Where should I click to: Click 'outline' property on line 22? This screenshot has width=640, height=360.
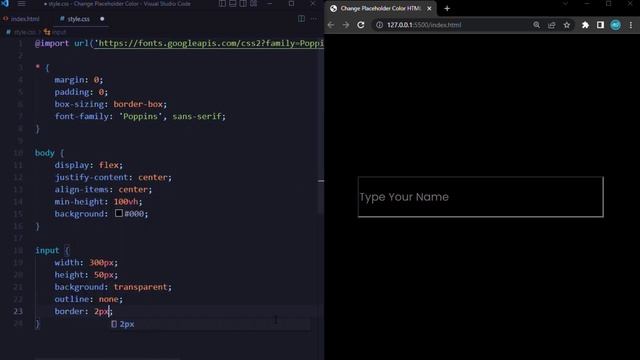pyautogui.click(x=72, y=299)
